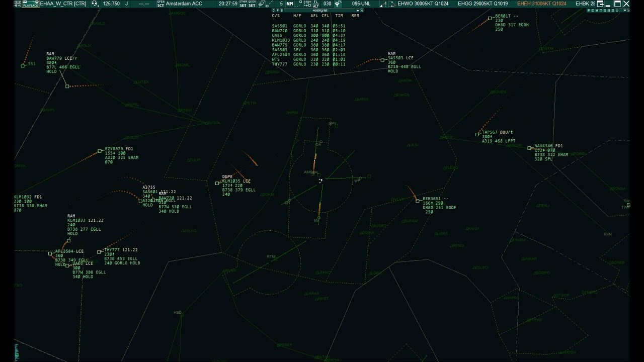Image resolution: width=644 pixels, height=362 pixels.
Task: Select the EZY8879 aircraft tag
Action: pyautogui.click(x=121, y=155)
